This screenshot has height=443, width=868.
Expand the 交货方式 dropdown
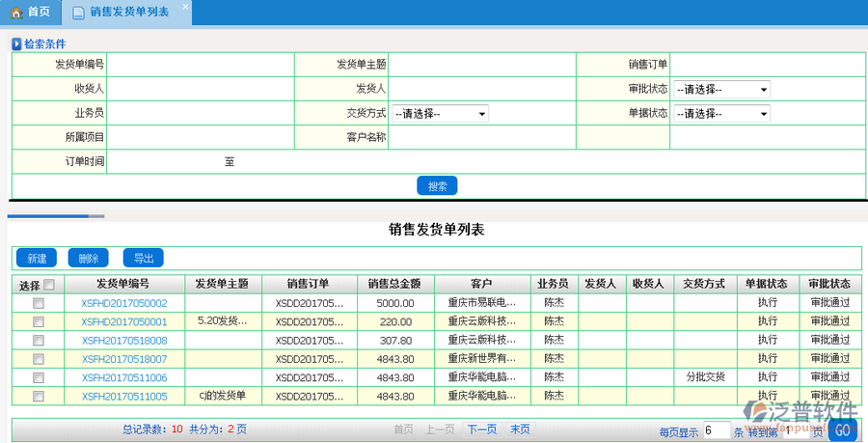coord(440,113)
